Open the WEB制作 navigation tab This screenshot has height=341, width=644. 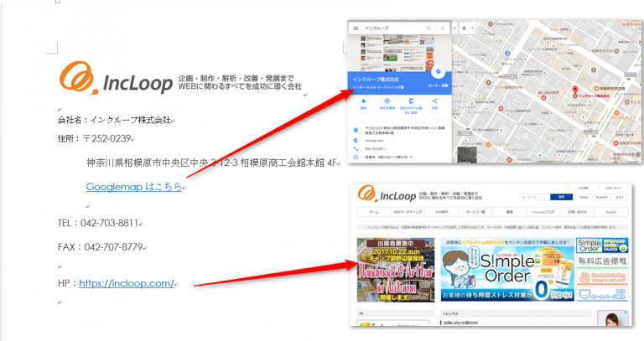(442, 212)
